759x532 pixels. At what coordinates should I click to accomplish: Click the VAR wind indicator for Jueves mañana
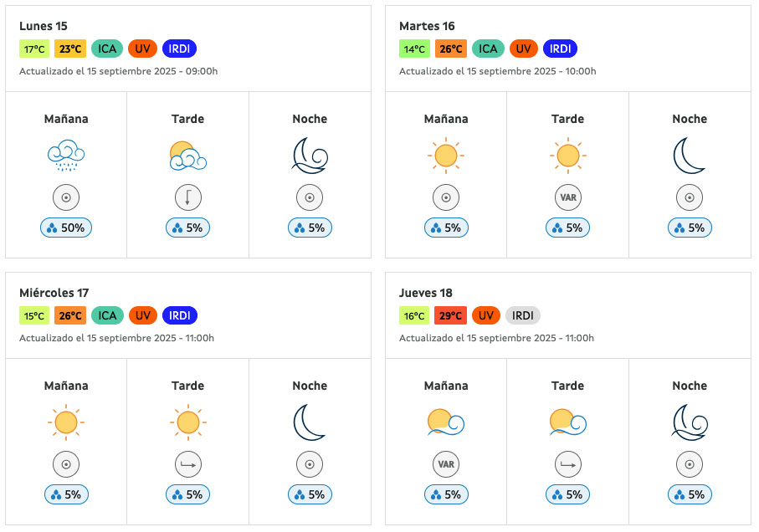[x=446, y=464]
